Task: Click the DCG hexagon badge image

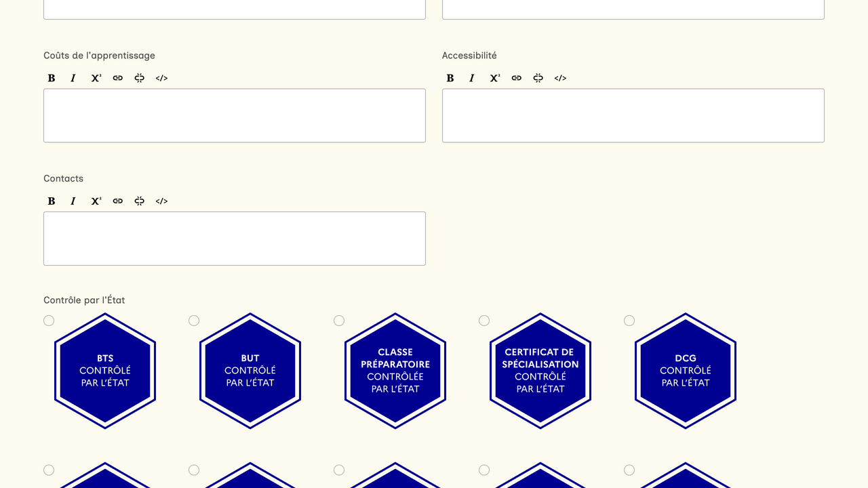Action: point(686,371)
